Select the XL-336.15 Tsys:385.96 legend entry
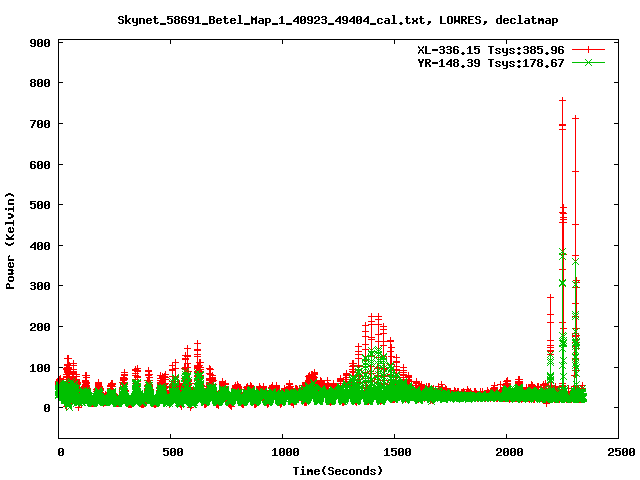Screen dimensions: 640x480 (491, 50)
